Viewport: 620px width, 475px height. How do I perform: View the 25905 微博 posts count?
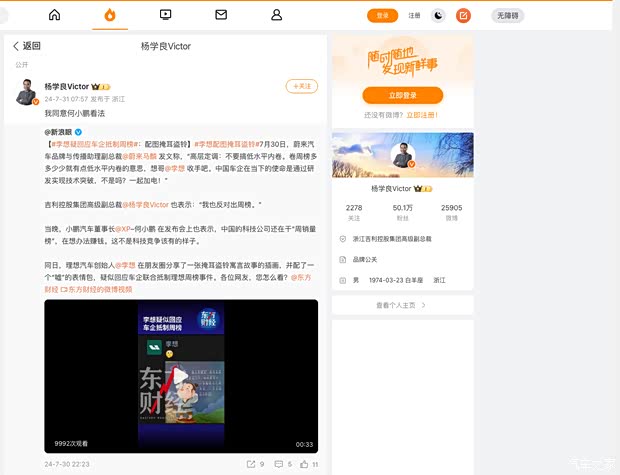pyautogui.click(x=452, y=212)
